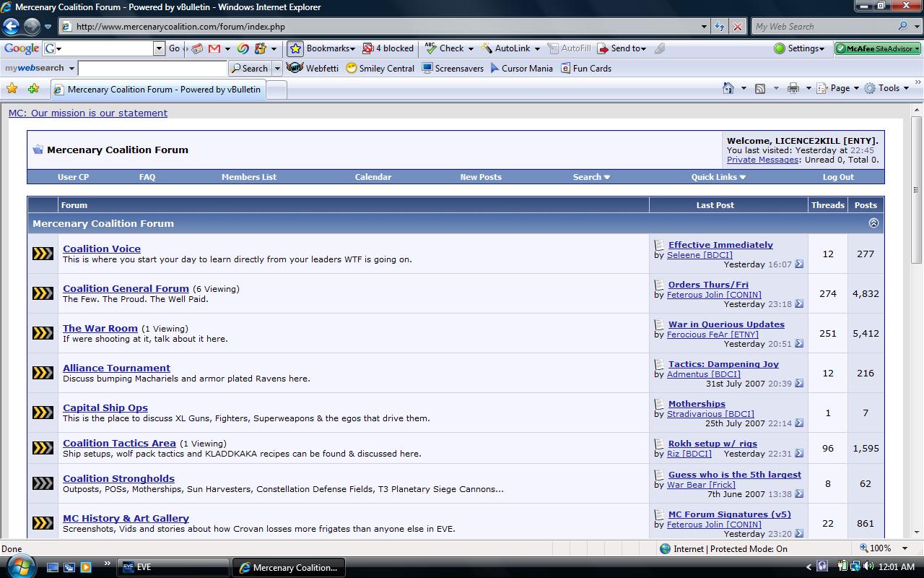
Task: Open the User CP menu item
Action: click(73, 177)
